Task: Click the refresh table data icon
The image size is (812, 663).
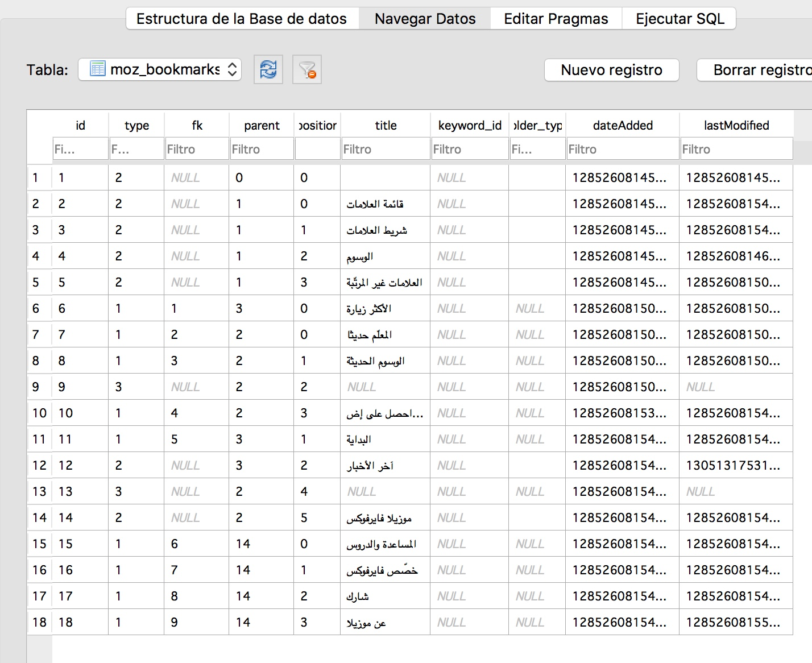Action: click(x=268, y=70)
